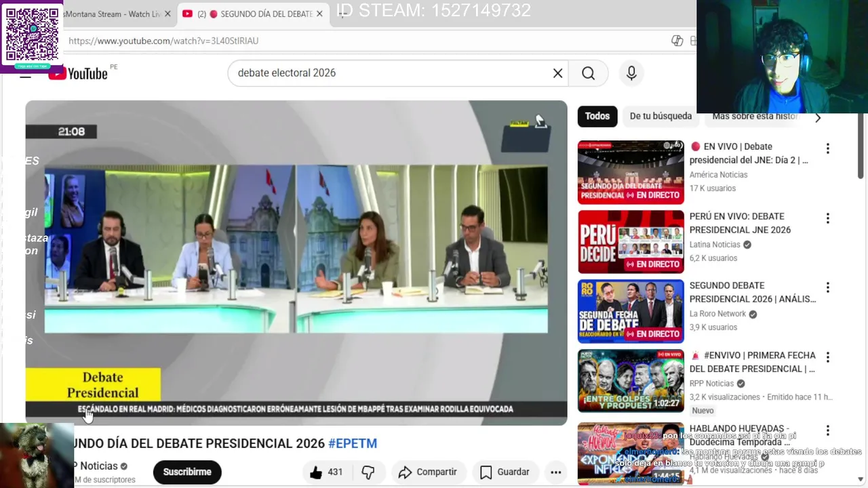This screenshot has width=868, height=488.
Task: Open the América Noticias debate thumbnail
Action: tap(631, 172)
